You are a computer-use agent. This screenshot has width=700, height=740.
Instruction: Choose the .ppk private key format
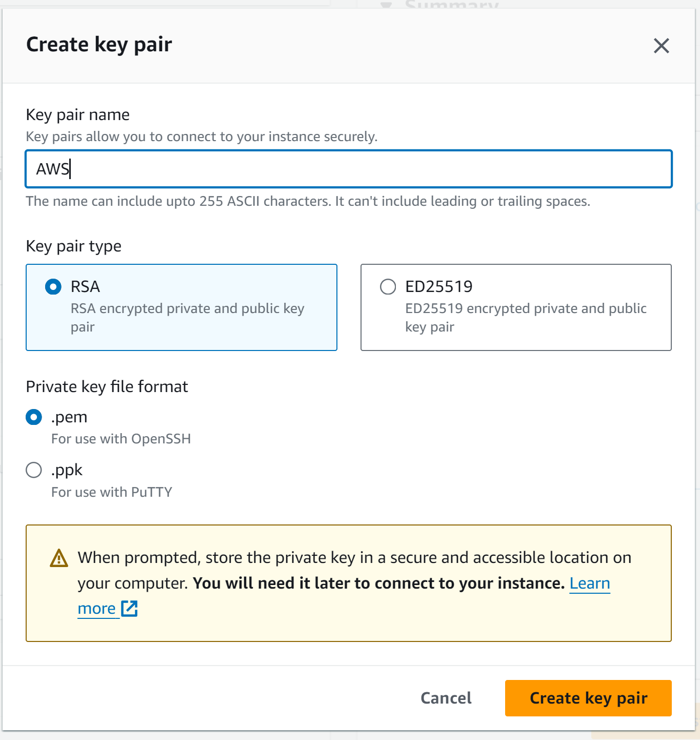point(33,470)
